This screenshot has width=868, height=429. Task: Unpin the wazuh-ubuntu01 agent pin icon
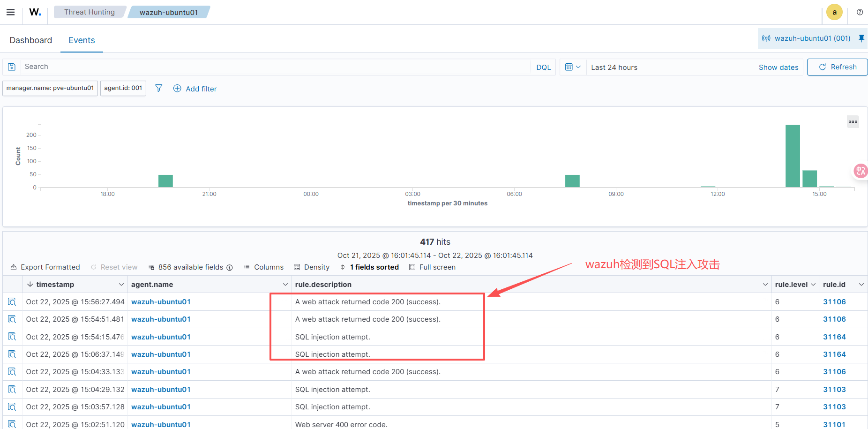point(861,38)
